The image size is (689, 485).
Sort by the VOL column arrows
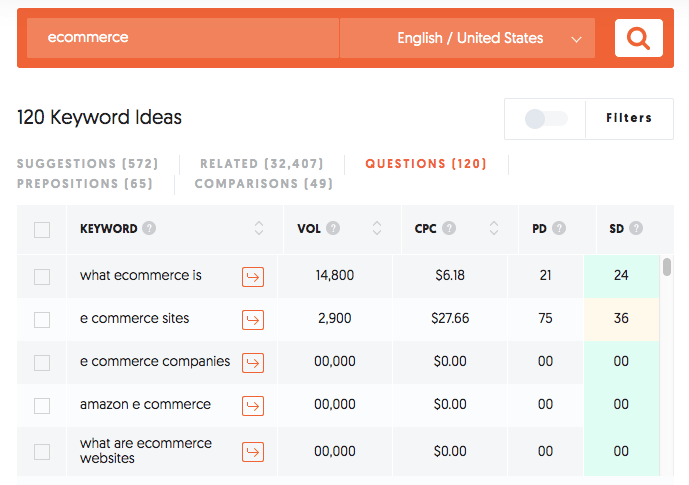[377, 228]
